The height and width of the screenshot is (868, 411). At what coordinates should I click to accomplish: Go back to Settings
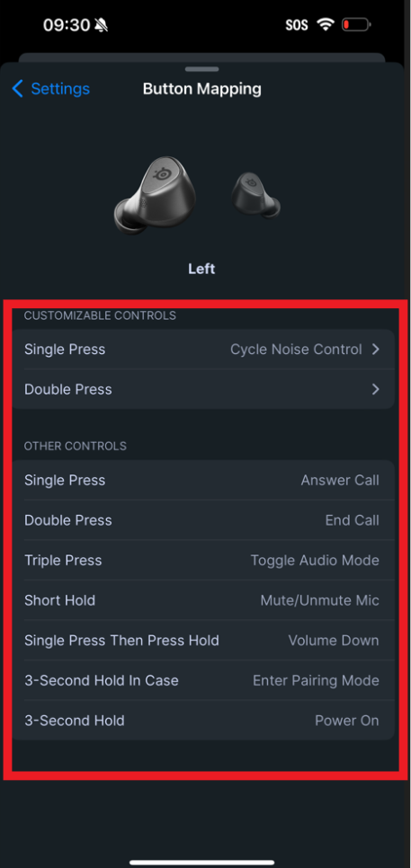[60, 89]
